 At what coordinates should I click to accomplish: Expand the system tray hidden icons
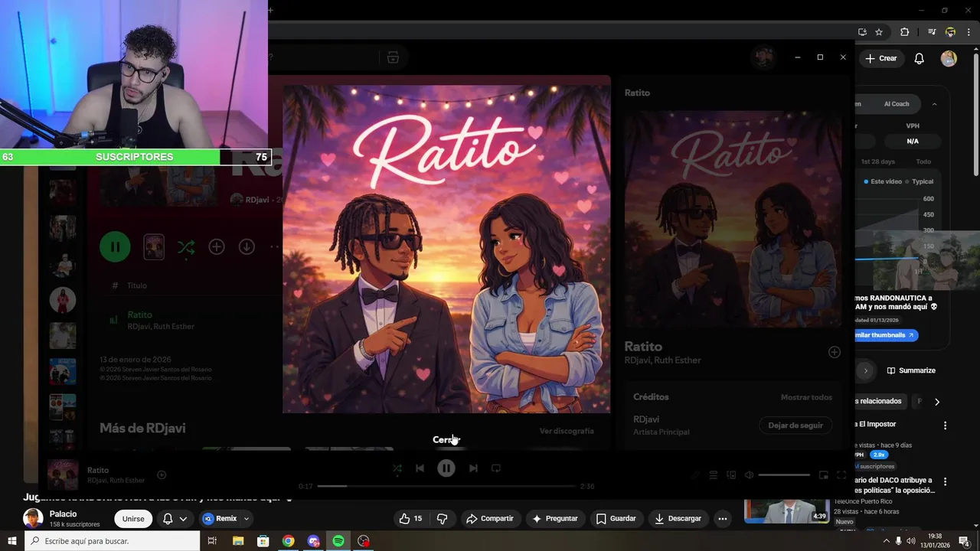887,541
